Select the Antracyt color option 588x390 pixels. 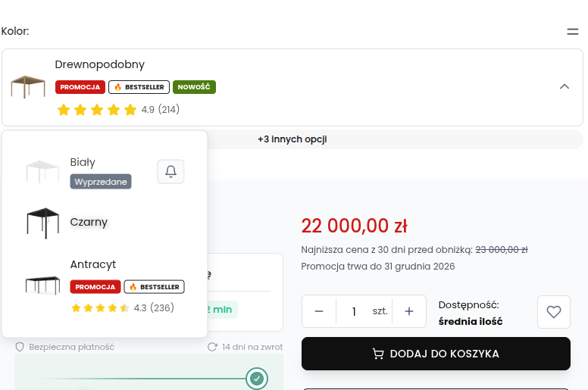tap(105, 285)
